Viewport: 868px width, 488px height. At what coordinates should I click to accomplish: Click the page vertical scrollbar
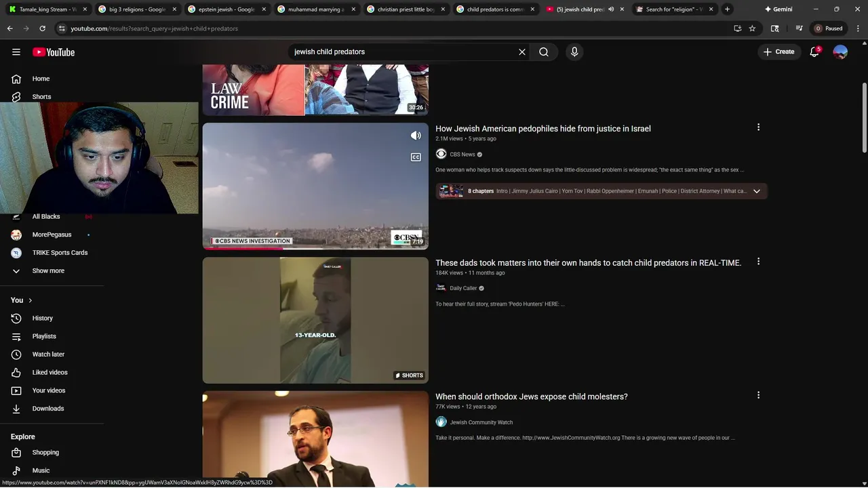pos(864,119)
